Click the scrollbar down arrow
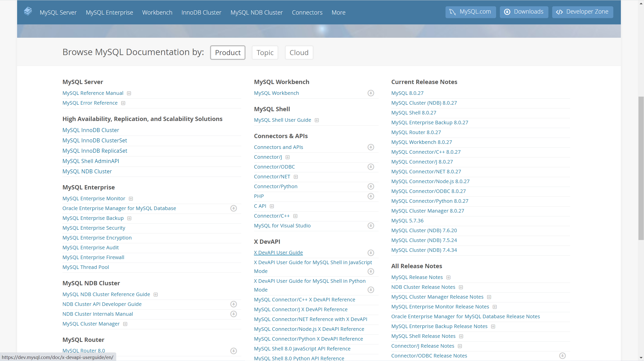The image size is (644, 361). 641,358
